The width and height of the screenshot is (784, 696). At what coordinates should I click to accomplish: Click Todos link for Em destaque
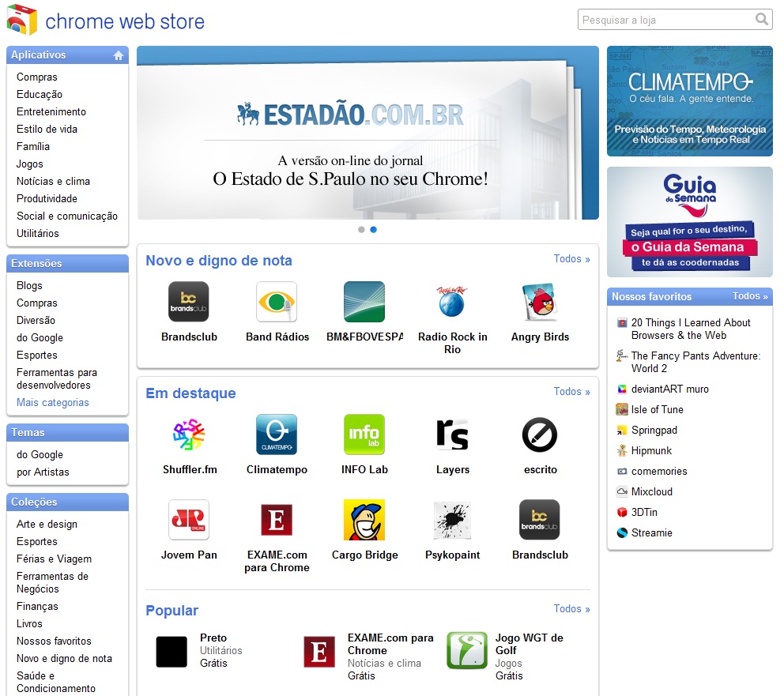(x=571, y=392)
